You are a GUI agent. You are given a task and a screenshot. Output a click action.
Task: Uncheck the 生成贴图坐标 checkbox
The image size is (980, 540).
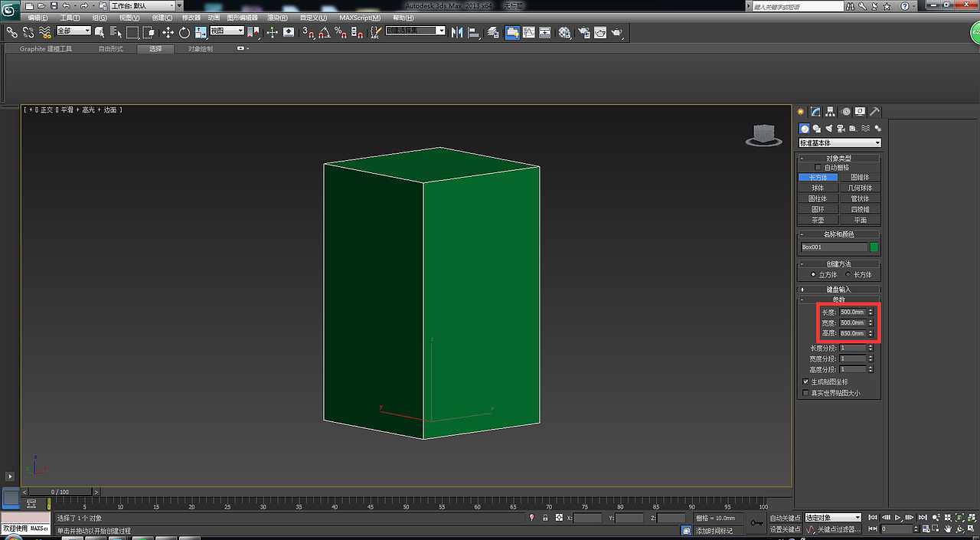tap(805, 381)
